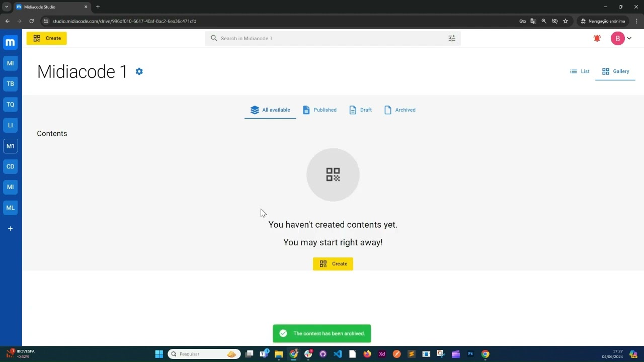Go back to the previous page
This screenshot has height=362, width=644.
(7, 21)
